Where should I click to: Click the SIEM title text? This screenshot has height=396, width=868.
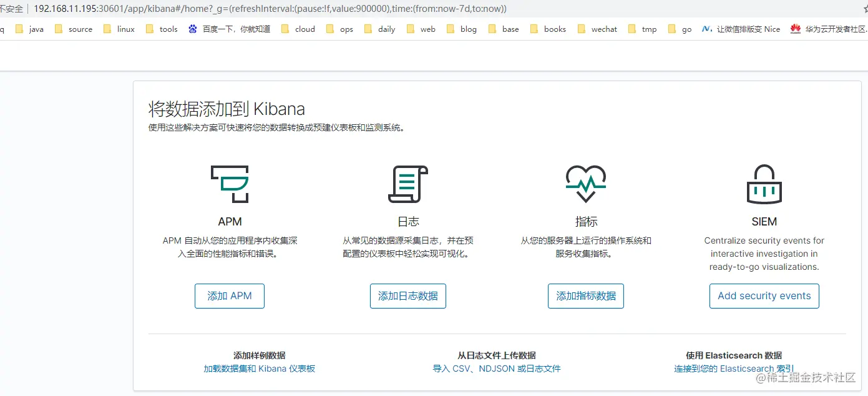[x=764, y=222]
